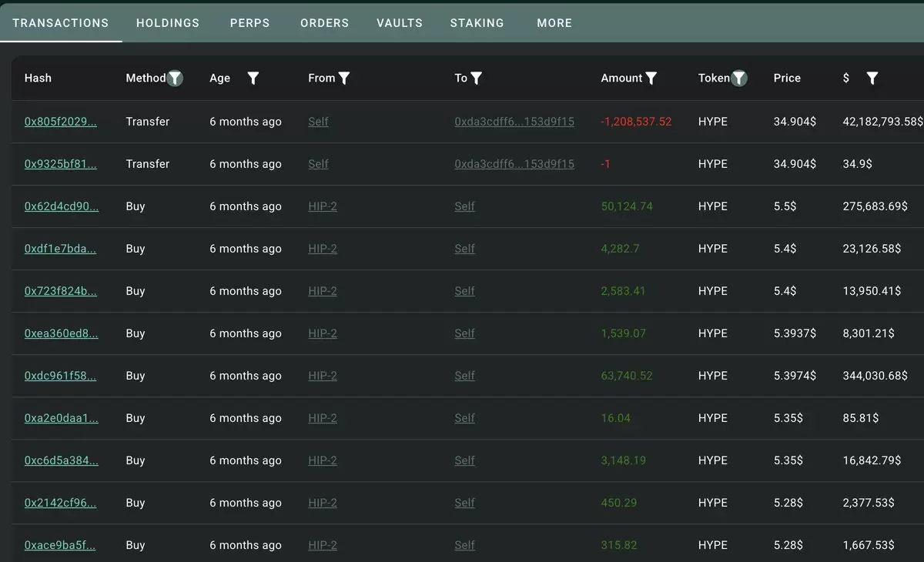
Task: Select the value 42,182,793.58$
Action: [x=882, y=122]
